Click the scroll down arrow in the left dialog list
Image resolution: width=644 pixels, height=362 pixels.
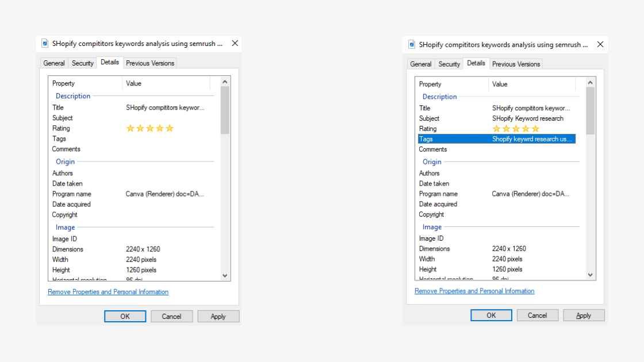(x=225, y=276)
